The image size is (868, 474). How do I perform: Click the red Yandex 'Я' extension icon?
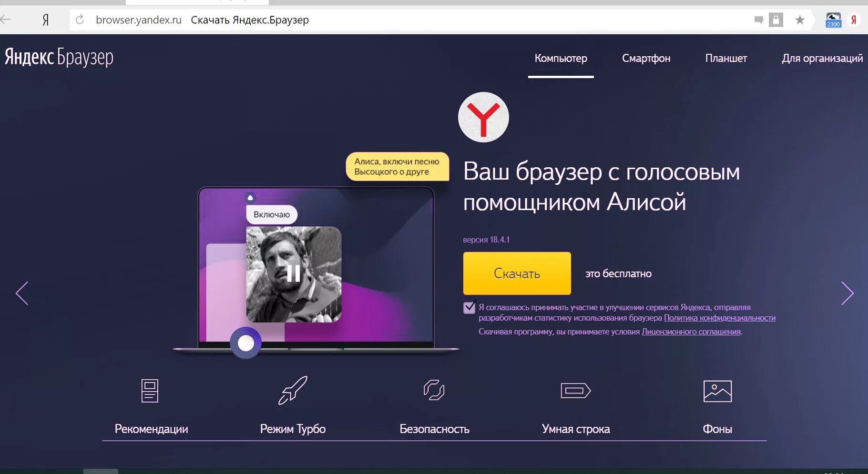(x=854, y=20)
